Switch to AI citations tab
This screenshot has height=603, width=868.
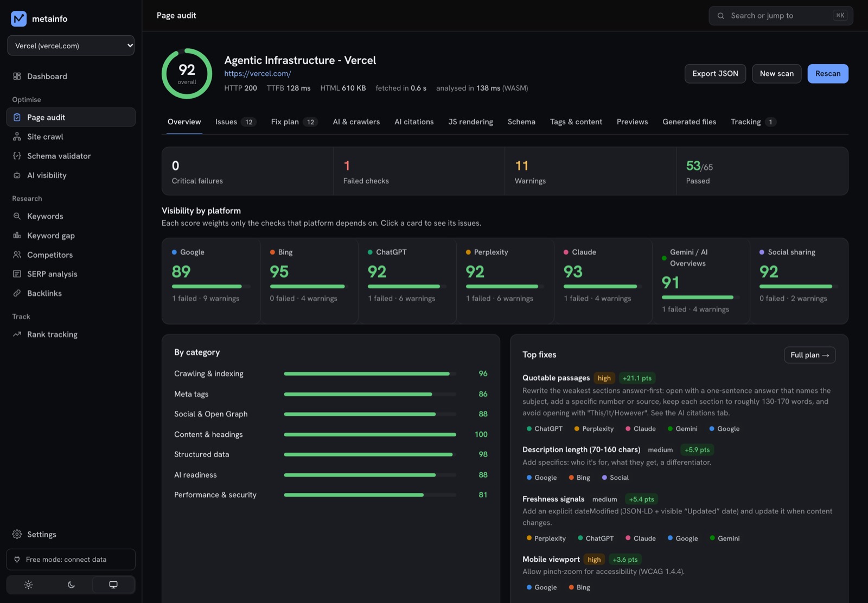click(x=414, y=122)
